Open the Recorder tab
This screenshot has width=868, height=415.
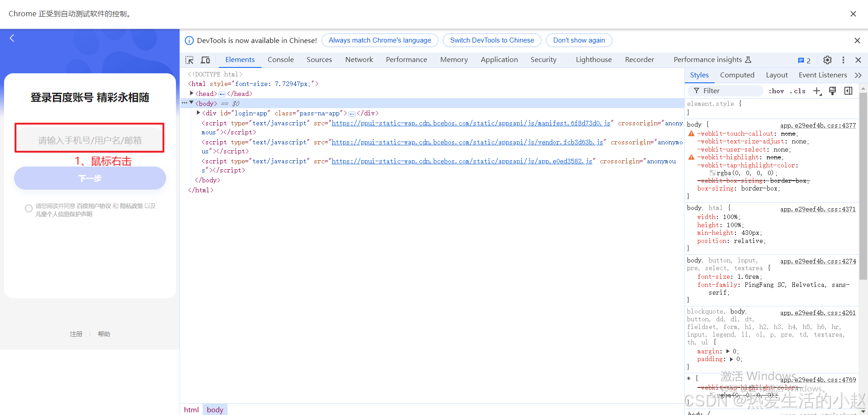tap(639, 60)
